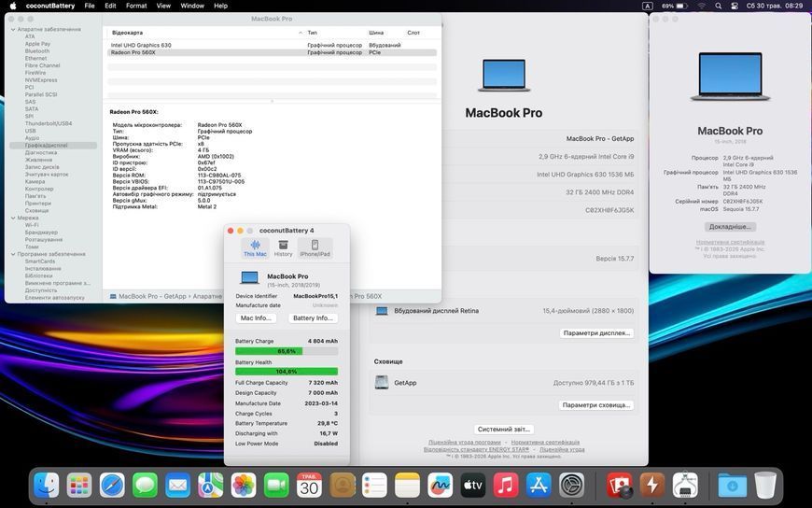Click Параметри дисплея... button
Image resolution: width=812 pixels, height=508 pixels.
pyautogui.click(x=596, y=332)
